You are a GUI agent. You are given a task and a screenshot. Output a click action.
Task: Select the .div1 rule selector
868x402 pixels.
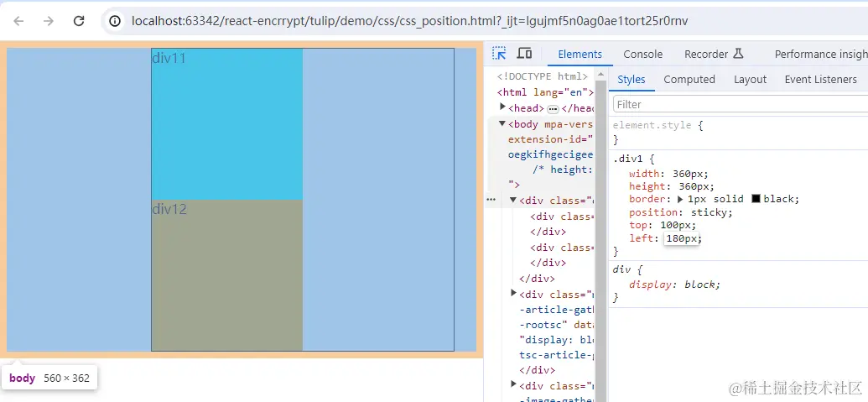click(x=628, y=159)
